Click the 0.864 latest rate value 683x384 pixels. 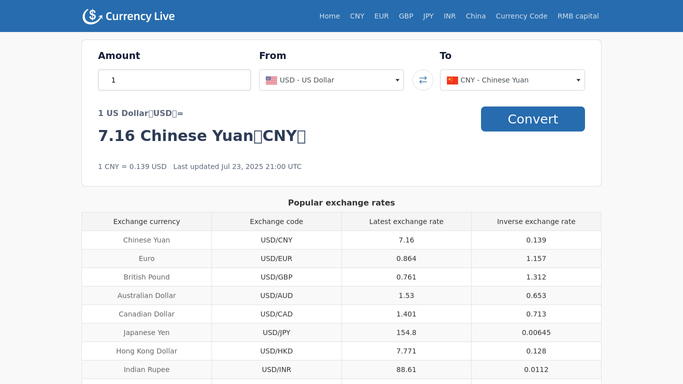coord(406,259)
